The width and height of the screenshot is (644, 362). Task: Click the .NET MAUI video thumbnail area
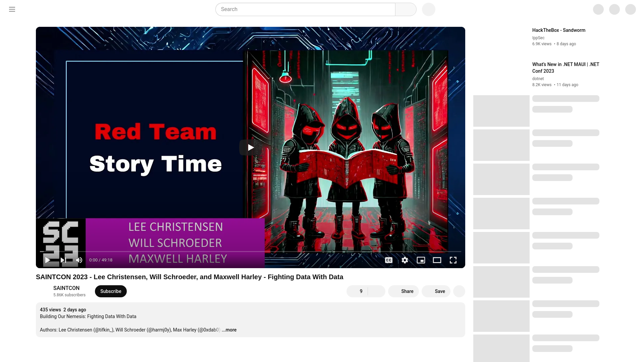[501, 77]
